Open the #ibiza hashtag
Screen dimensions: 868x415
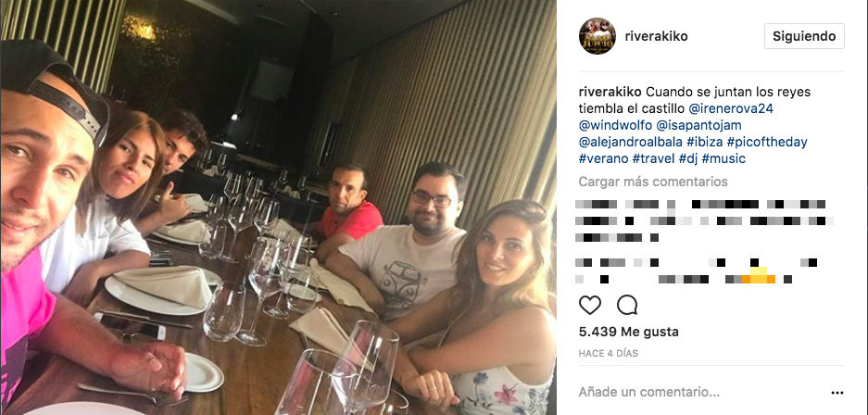705,142
